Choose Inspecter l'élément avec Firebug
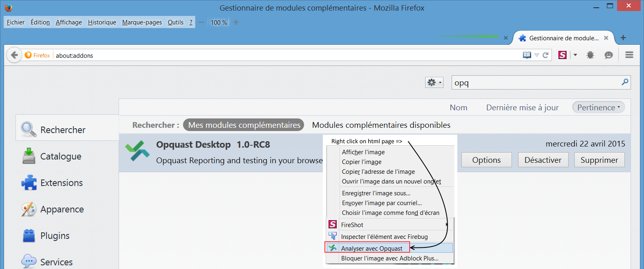This screenshot has height=269, width=644. (390, 236)
